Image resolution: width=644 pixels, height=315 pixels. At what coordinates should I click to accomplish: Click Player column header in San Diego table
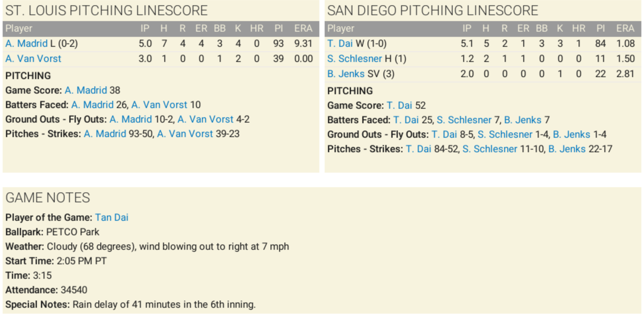pos(340,29)
